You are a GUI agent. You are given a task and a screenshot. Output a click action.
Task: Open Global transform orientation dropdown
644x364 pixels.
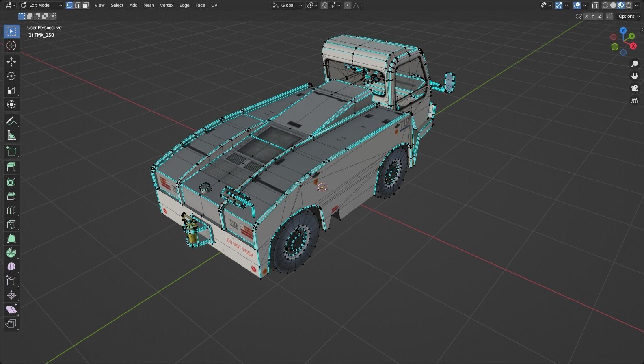click(x=287, y=5)
